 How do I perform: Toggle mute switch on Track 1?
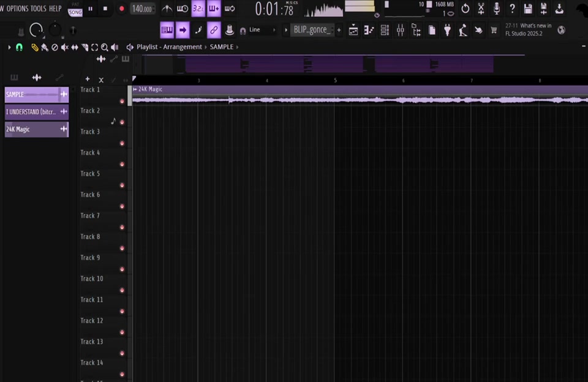122,101
